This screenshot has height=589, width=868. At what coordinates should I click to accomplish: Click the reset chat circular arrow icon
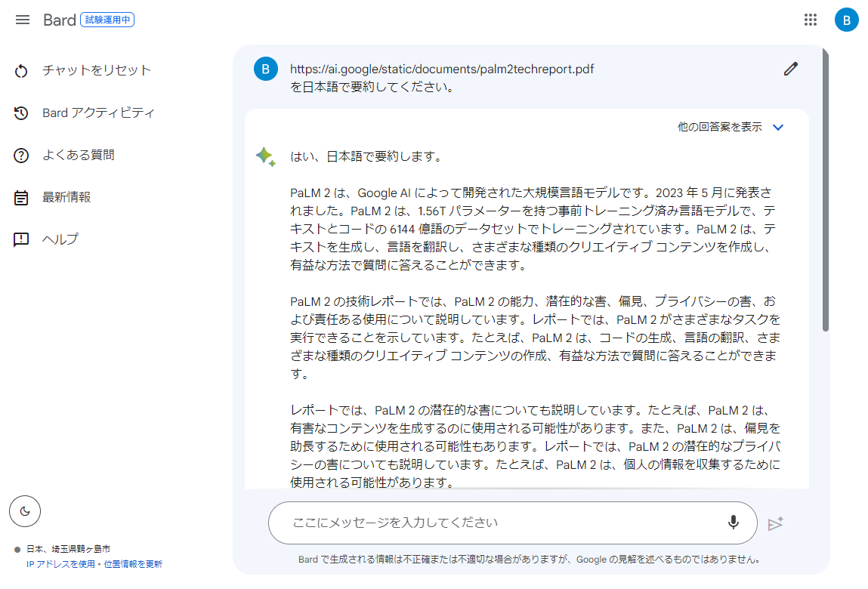tap(21, 71)
